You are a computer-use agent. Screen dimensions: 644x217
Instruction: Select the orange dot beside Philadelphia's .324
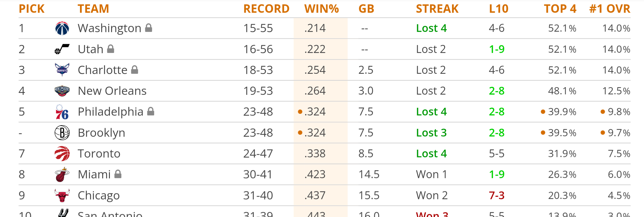300,112
